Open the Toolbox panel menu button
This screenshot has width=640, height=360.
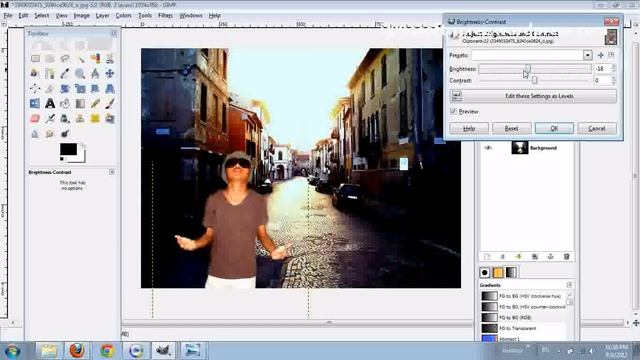point(114,33)
